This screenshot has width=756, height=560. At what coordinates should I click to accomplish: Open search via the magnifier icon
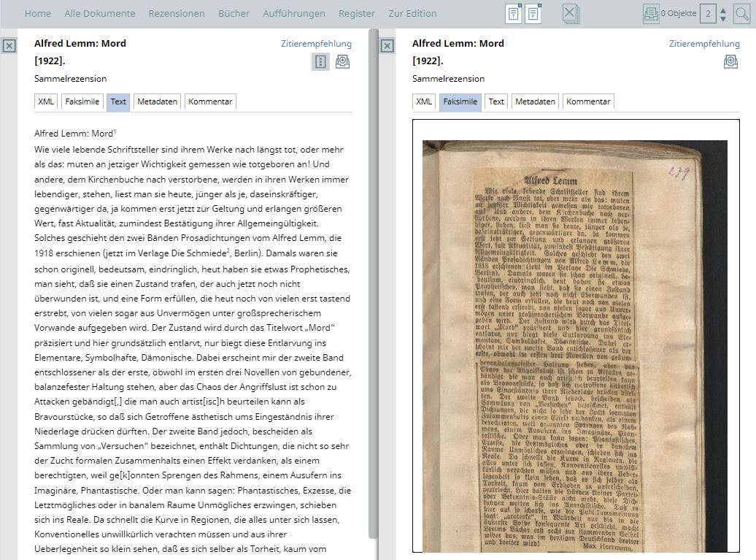(741, 13)
